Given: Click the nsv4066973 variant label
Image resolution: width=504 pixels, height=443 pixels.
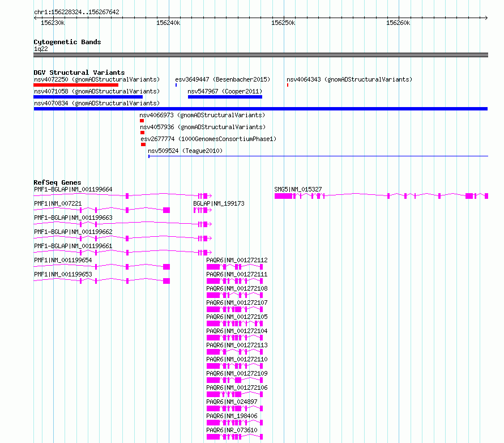Looking at the screenshot, I should (202, 115).
